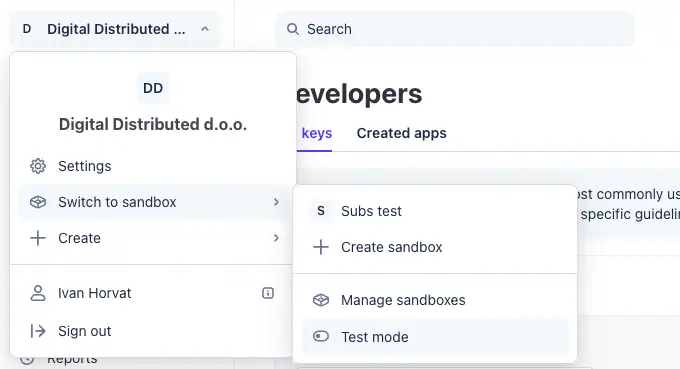Screen dimensions: 680x369
Task: Open Reports in the sidebar
Action: pyautogui.click(x=72, y=360)
